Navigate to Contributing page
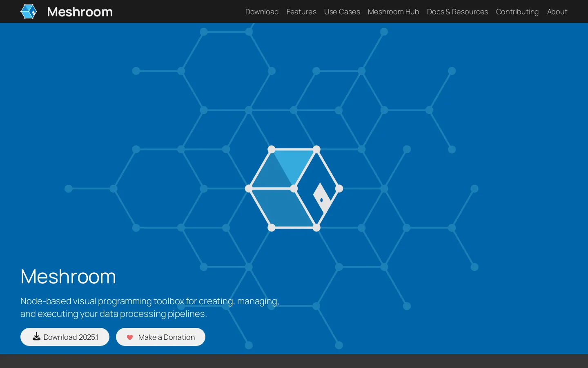Screen dimensions: 588x368 [517, 12]
